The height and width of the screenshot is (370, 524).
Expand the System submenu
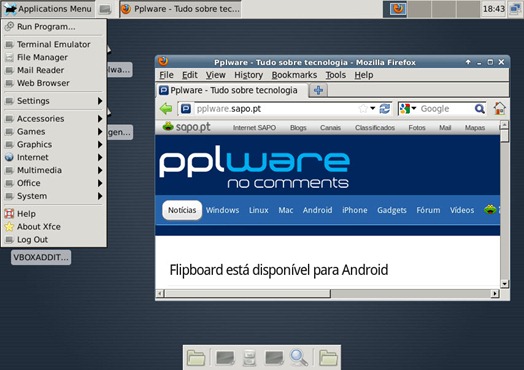click(54, 196)
